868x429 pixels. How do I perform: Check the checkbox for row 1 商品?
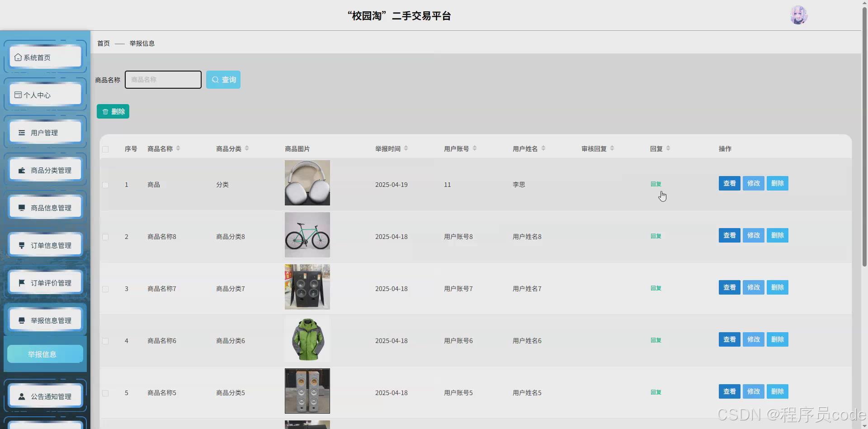(x=105, y=185)
